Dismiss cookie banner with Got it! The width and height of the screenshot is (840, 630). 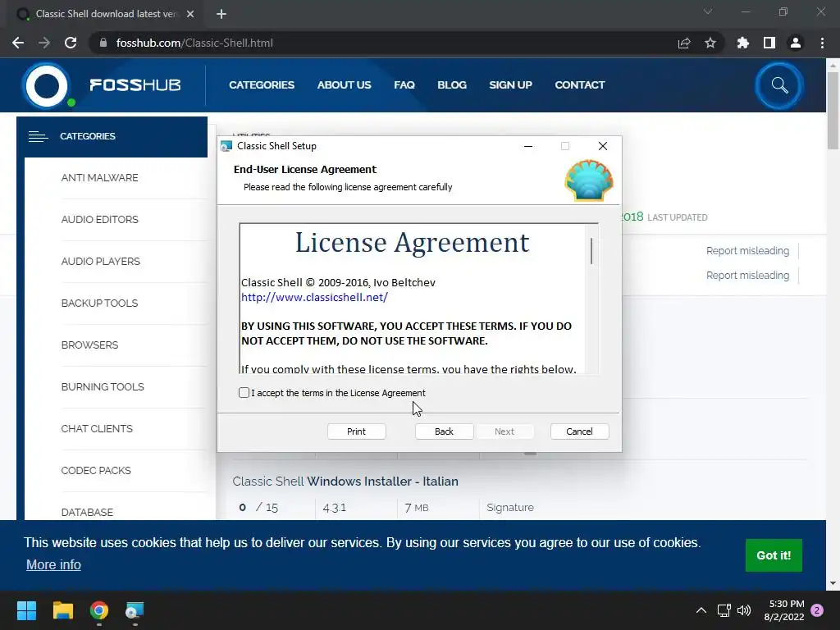click(774, 555)
